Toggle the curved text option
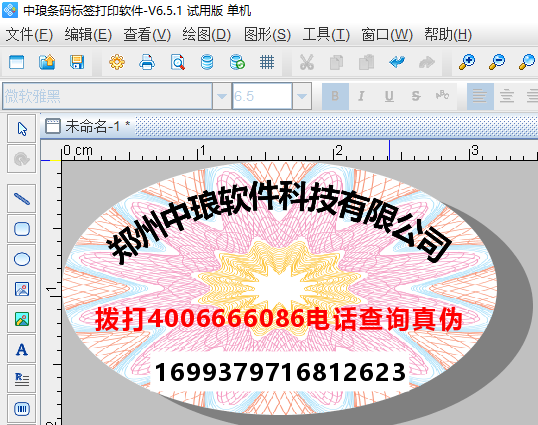This screenshot has height=425, width=538. 443,96
